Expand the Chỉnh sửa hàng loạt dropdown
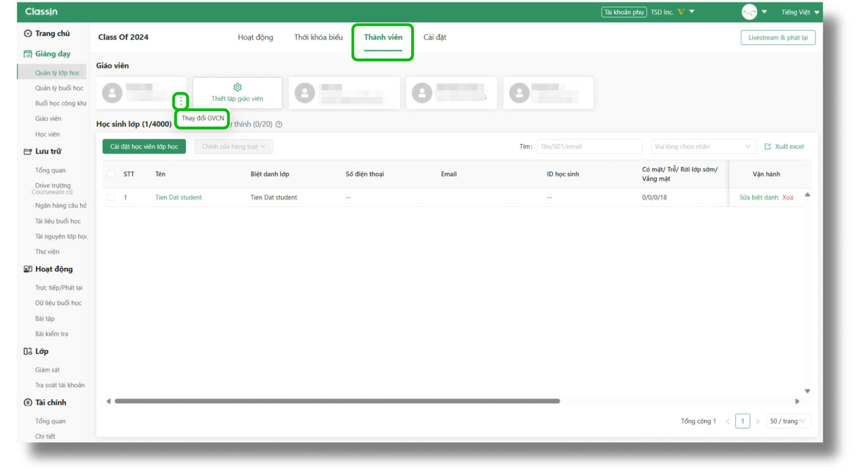Viewport: 868px width, 474px height. point(233,146)
